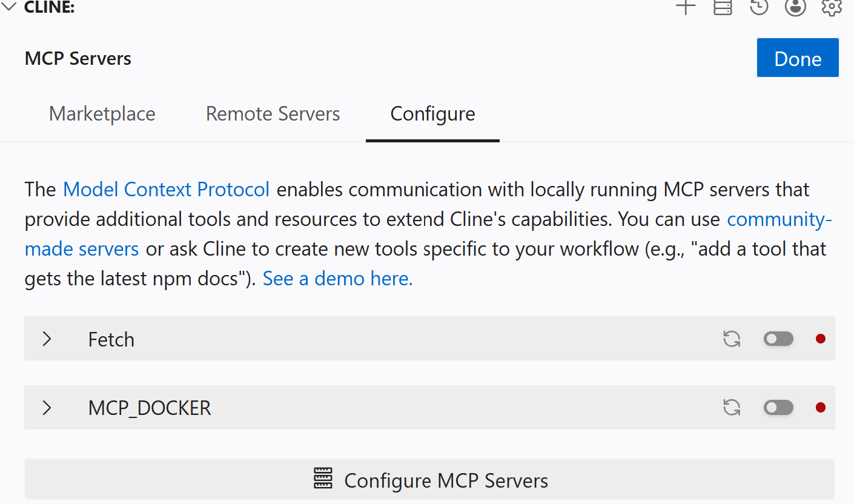Image resolution: width=854 pixels, height=504 pixels.
Task: Enable the MCP_DOCKER server toggle
Action: click(x=778, y=408)
